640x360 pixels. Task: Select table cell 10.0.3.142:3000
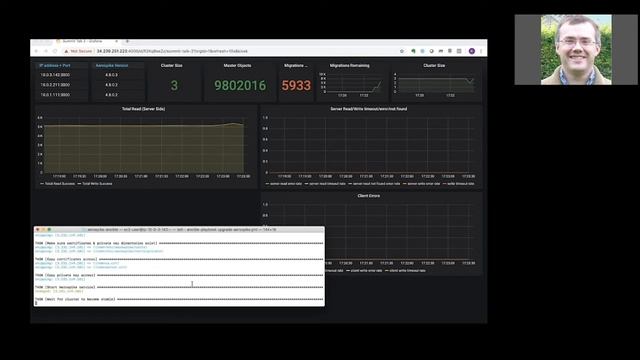coord(55,75)
